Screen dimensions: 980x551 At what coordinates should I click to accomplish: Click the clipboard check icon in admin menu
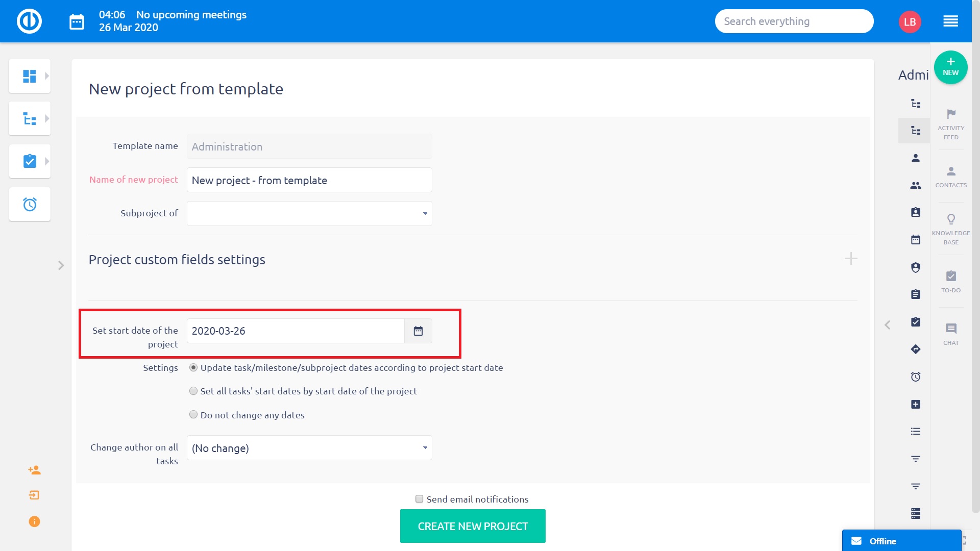click(916, 322)
